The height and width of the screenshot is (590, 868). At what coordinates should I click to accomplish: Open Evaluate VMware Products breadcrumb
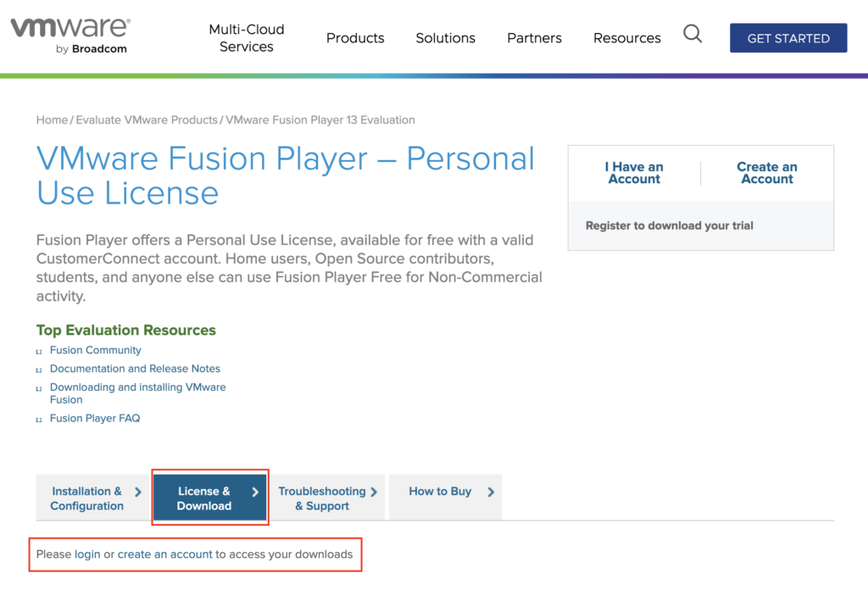pyautogui.click(x=147, y=120)
